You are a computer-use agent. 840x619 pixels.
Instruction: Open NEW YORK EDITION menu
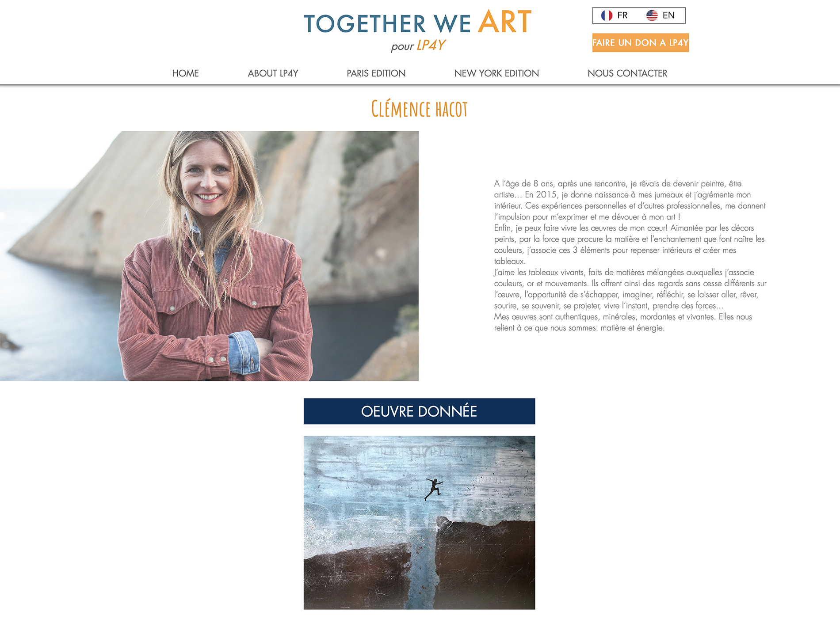[x=496, y=73]
